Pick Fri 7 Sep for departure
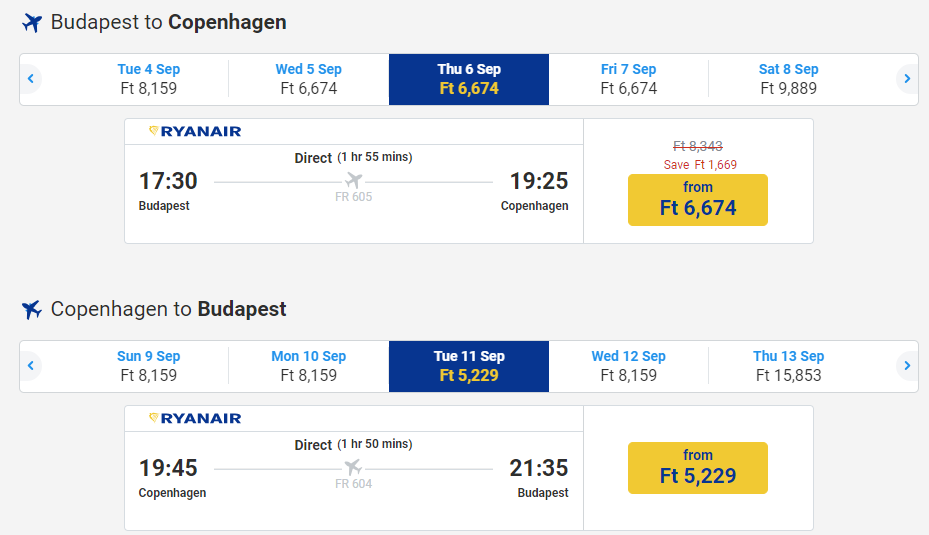Screen dimensions: 929x535 pos(629,79)
